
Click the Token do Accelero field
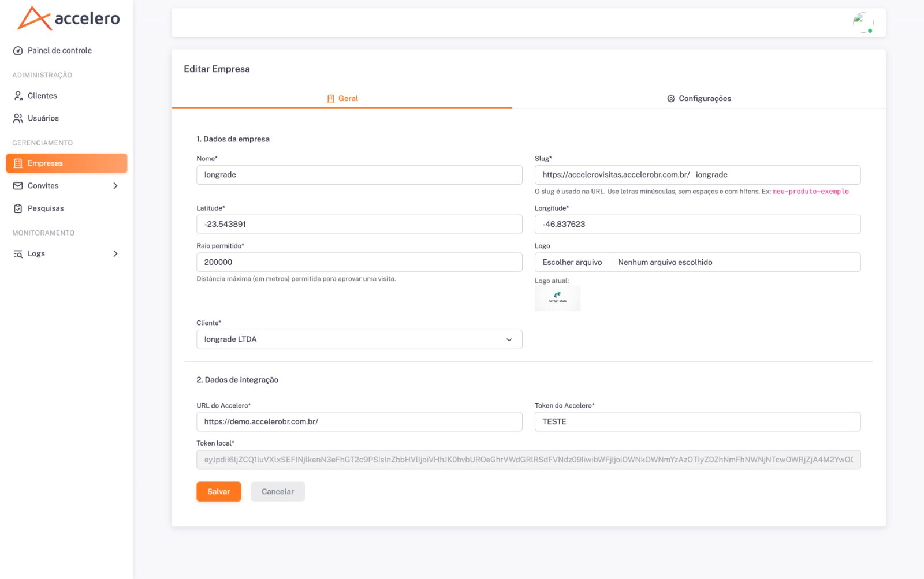tap(698, 422)
